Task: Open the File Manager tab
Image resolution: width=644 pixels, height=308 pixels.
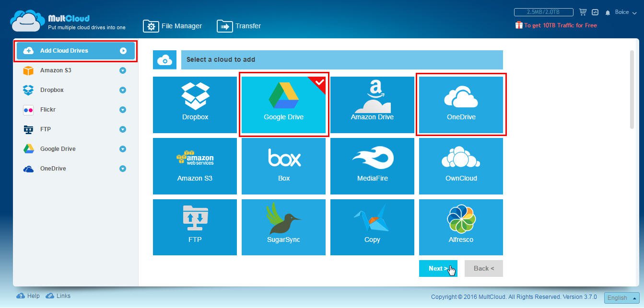Action: 173,26
